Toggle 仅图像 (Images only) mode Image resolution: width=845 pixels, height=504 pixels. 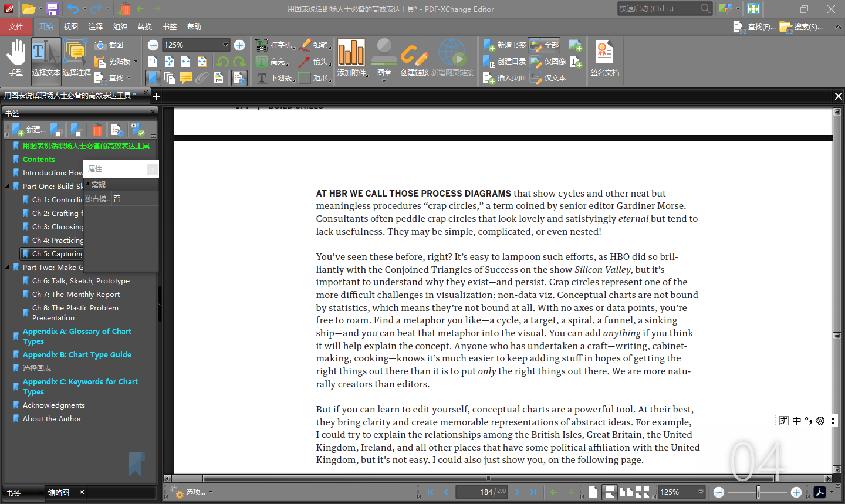[x=547, y=62]
